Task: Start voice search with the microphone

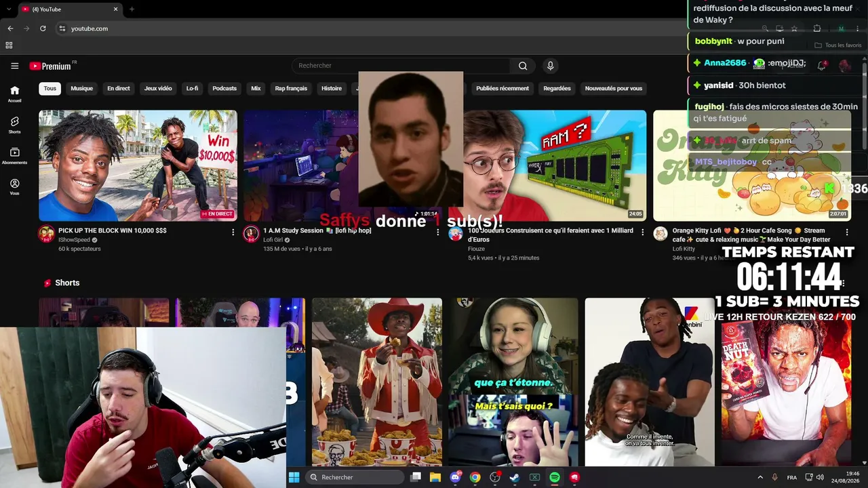Action: tap(550, 66)
